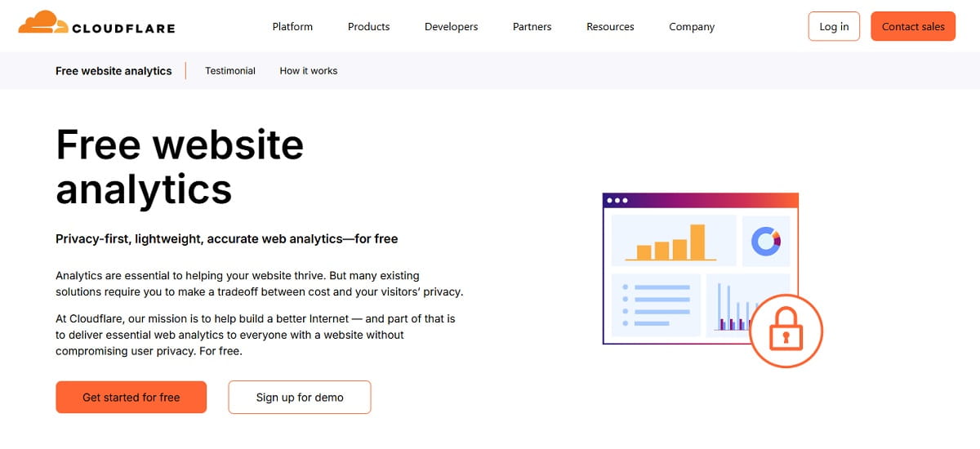Click the donut chart in illustration
Viewport: 980px width, 449px height.
click(766, 241)
